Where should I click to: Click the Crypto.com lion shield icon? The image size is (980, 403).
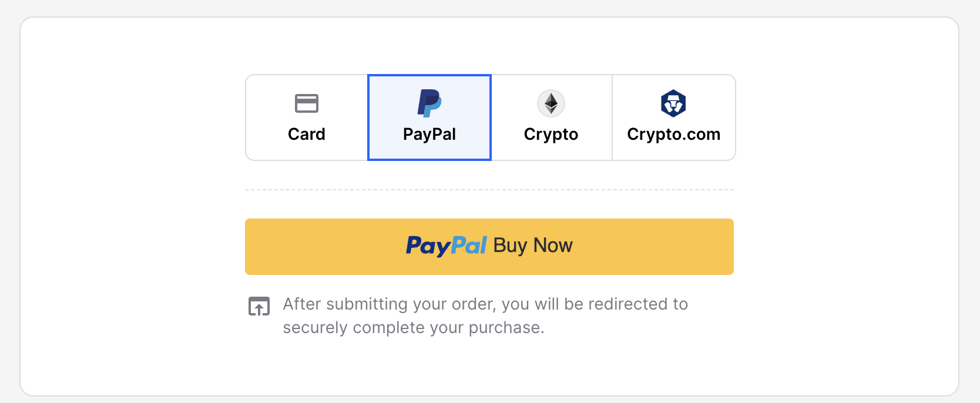(x=673, y=103)
